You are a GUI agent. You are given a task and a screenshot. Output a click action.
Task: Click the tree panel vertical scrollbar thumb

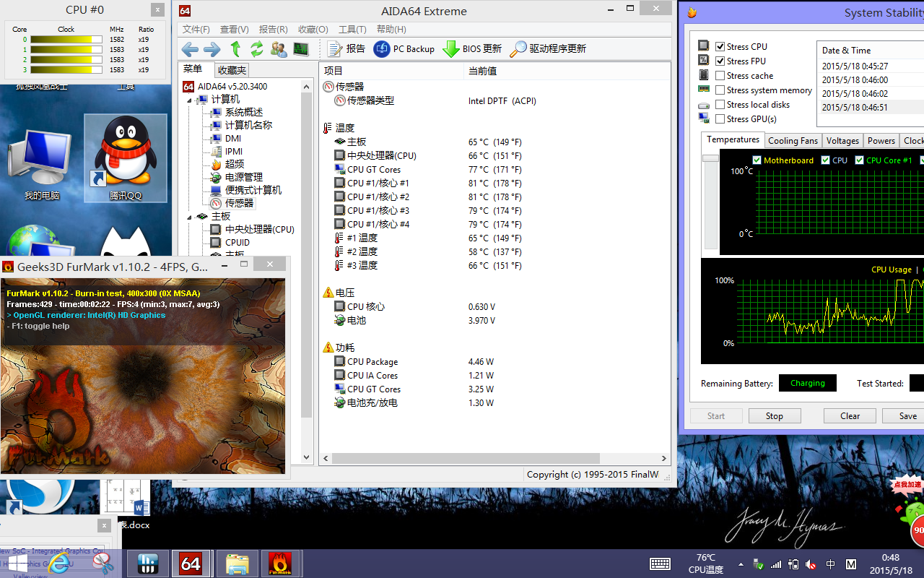pos(307,255)
